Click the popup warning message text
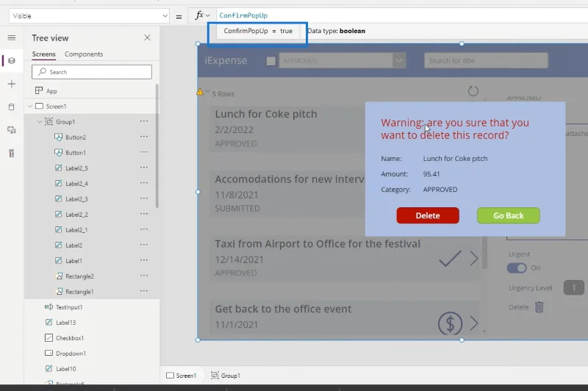This screenshot has height=391, width=588. (x=455, y=129)
